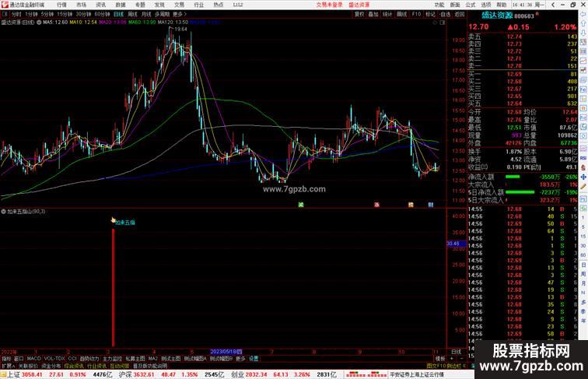Click the title bar back arrow

pos(553,5)
